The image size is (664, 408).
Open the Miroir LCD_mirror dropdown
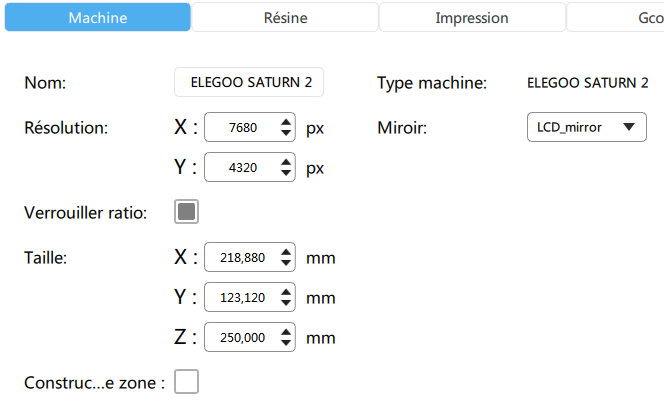point(586,127)
